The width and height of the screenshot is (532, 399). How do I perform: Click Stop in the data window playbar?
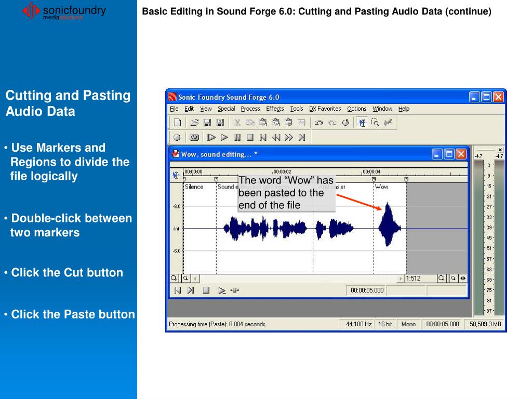pos(206,290)
